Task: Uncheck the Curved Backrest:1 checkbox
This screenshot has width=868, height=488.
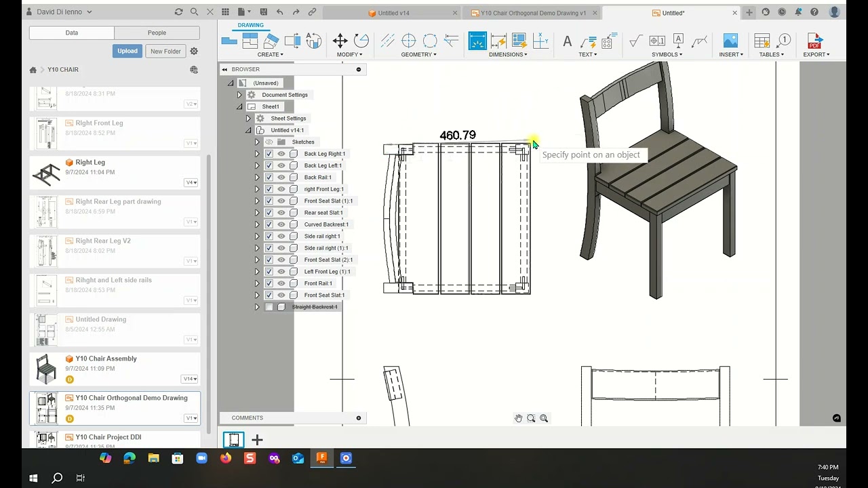Action: (269, 224)
